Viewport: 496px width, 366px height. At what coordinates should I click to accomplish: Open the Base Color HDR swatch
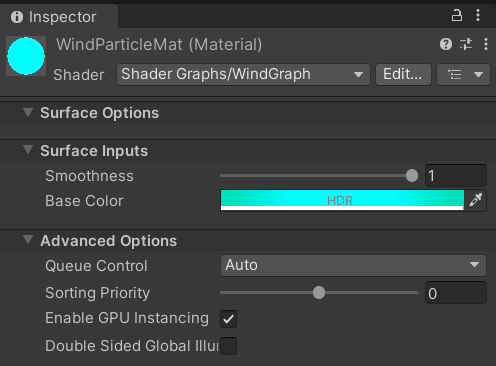[x=342, y=200]
